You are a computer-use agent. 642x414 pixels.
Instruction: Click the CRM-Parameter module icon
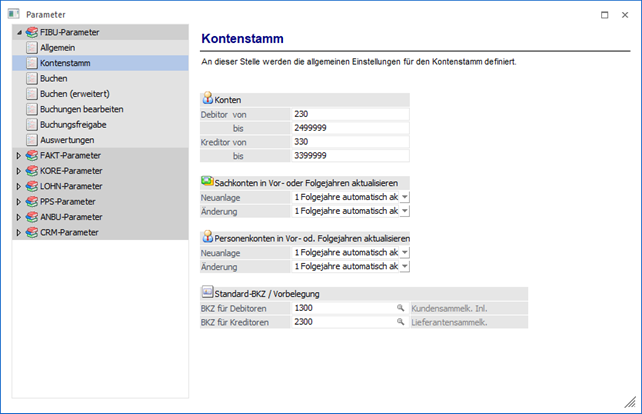click(x=33, y=231)
